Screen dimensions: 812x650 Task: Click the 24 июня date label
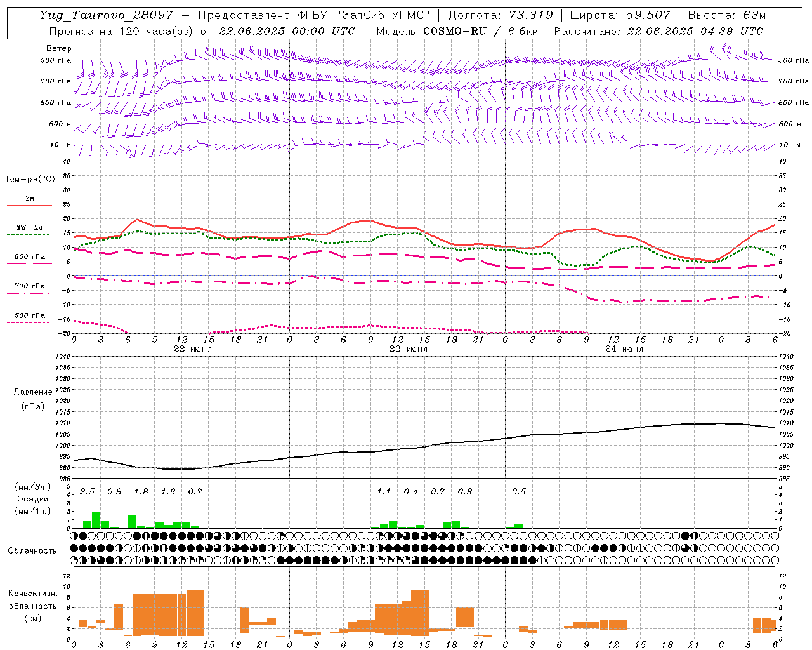coord(624,349)
